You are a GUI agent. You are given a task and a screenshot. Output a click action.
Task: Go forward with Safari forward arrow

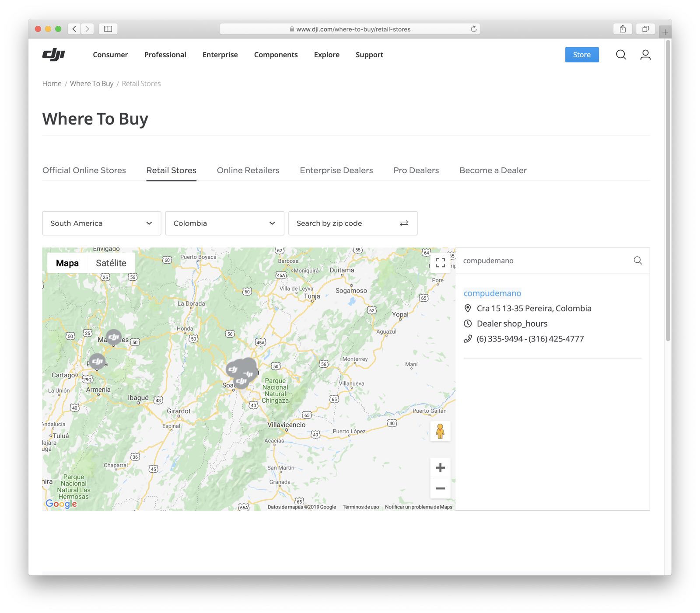coord(87,29)
